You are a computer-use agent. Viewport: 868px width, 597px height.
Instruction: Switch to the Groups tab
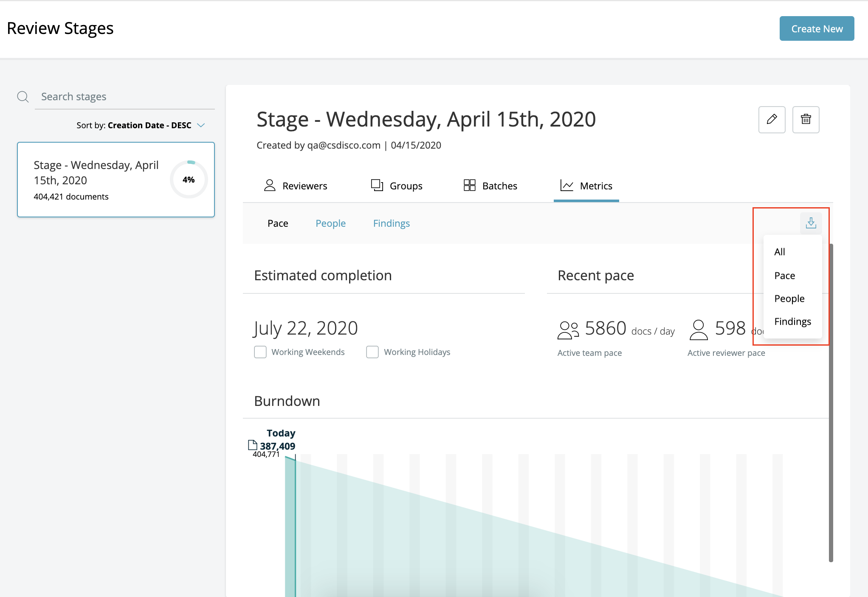[x=397, y=186]
